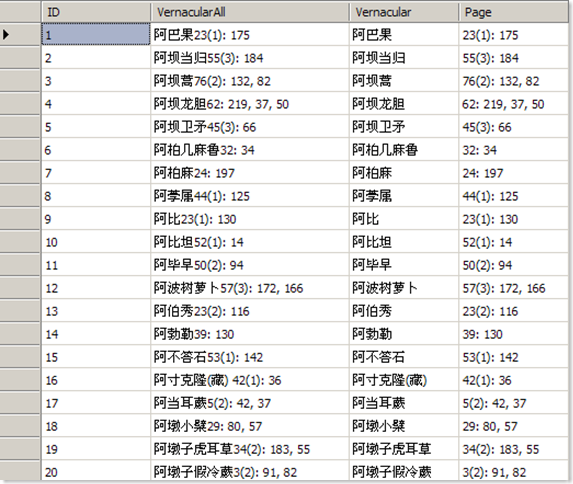Viewport: 573px width, 484px height.
Task: Select the cell '阿坝龙胆62: 219, 37, 50'
Action: (250, 104)
